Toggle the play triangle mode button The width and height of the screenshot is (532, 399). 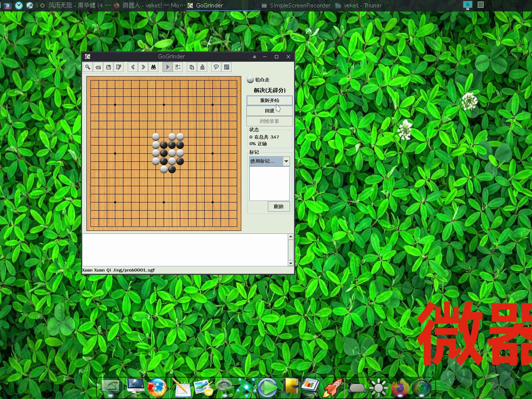pyautogui.click(x=167, y=67)
